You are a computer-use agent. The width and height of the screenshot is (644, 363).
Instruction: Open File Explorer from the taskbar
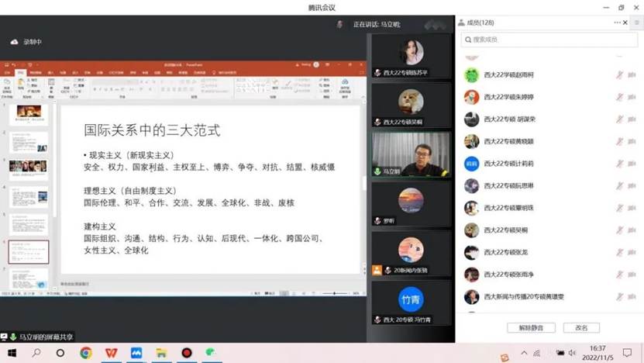[x=161, y=353]
